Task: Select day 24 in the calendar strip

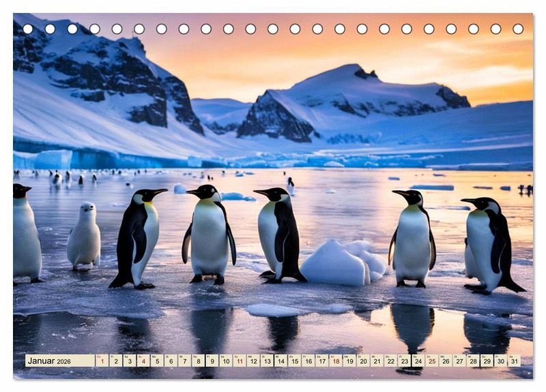Action: pyautogui.click(x=418, y=361)
